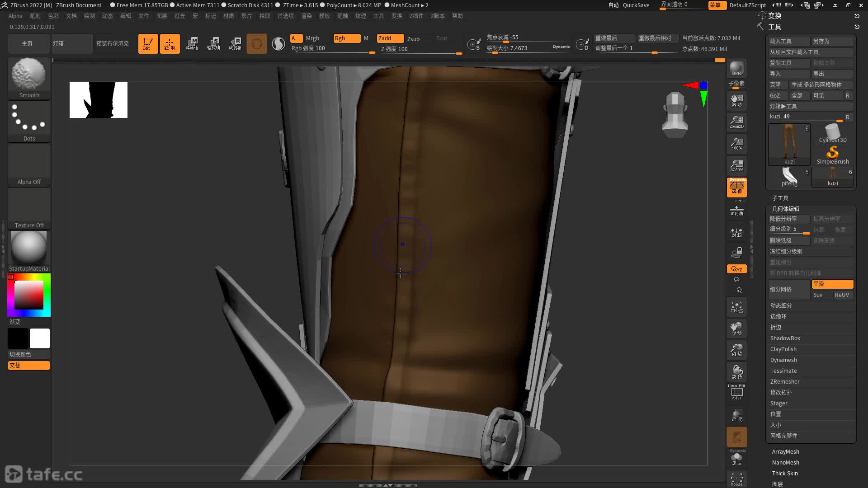Select the Rotate gizmo tool
Viewport: 868px width, 488px height.
(x=235, y=44)
